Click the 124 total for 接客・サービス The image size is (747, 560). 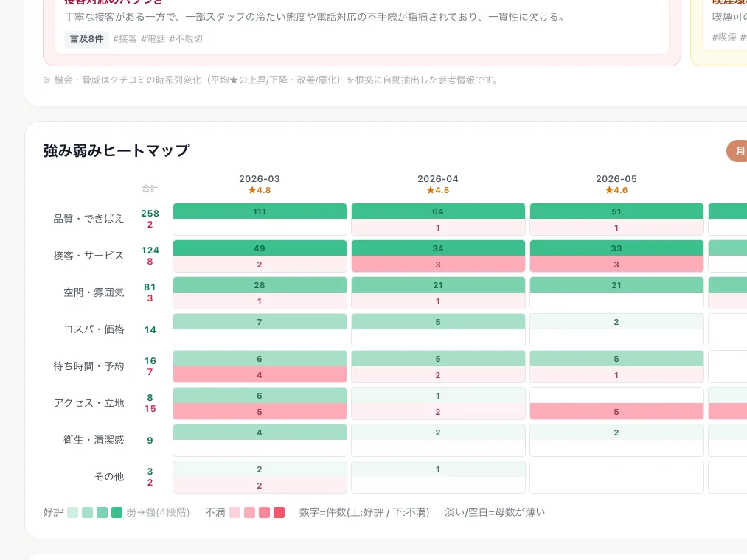[x=150, y=250]
